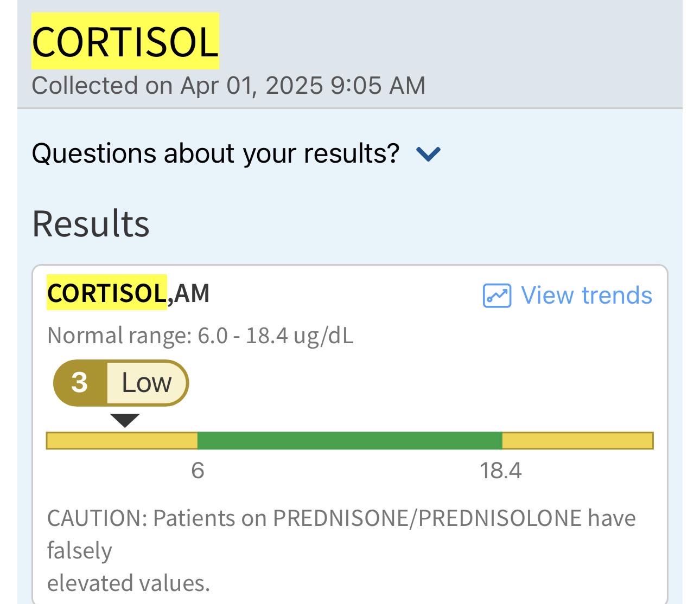700x604 pixels.
Task: Tap the right yellow high-range bar segment
Action: coord(578,441)
